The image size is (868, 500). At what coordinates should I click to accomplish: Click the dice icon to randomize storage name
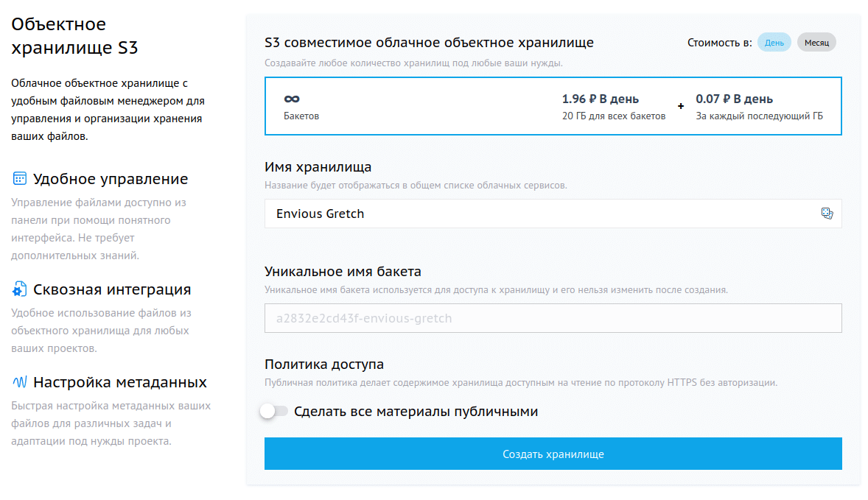coord(826,214)
